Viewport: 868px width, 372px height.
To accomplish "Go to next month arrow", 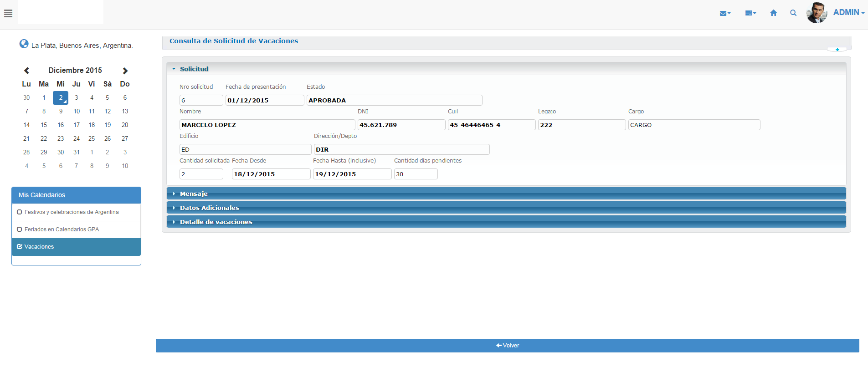I will pyautogui.click(x=125, y=71).
